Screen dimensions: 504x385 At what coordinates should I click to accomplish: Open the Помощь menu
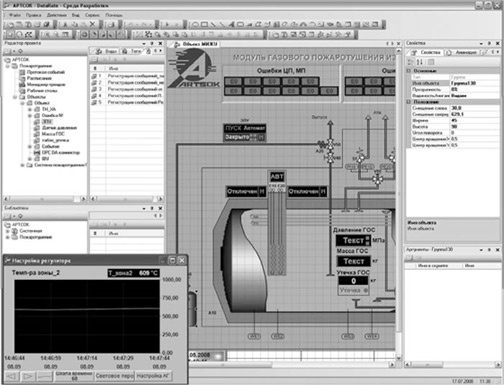coord(114,15)
